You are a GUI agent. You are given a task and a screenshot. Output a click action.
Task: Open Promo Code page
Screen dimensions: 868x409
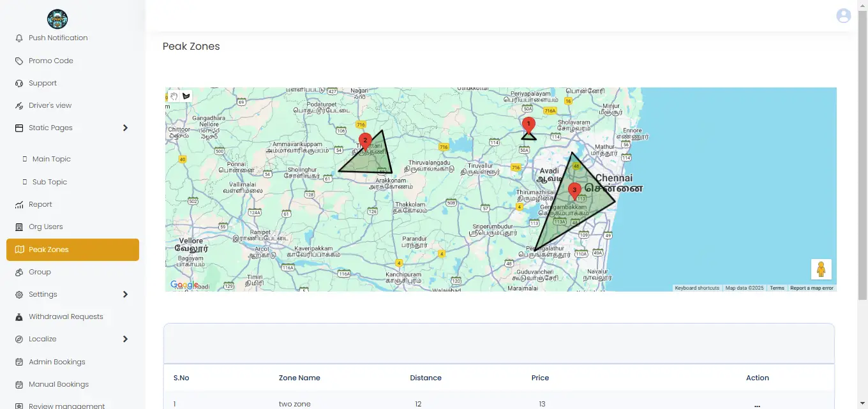(51, 61)
